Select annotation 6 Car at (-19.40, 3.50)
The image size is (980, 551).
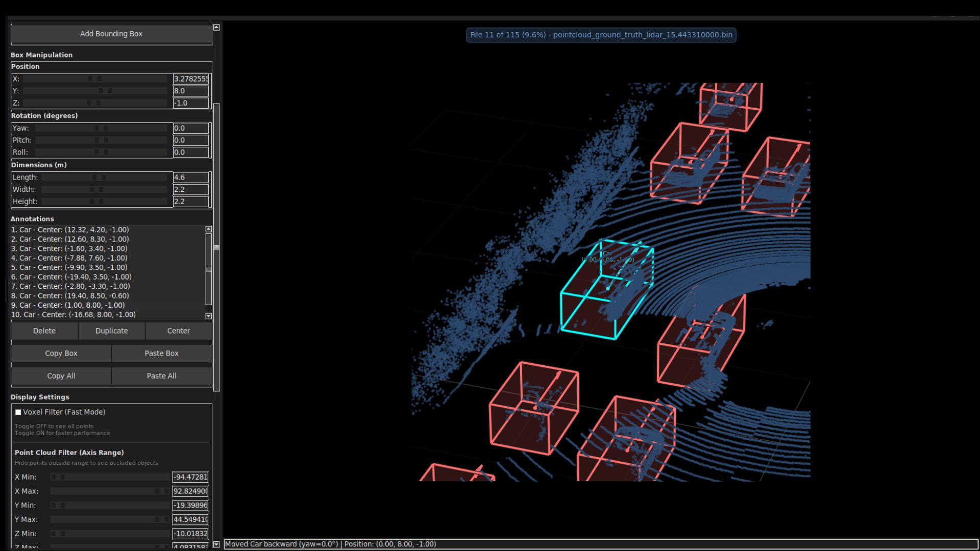tap(71, 277)
